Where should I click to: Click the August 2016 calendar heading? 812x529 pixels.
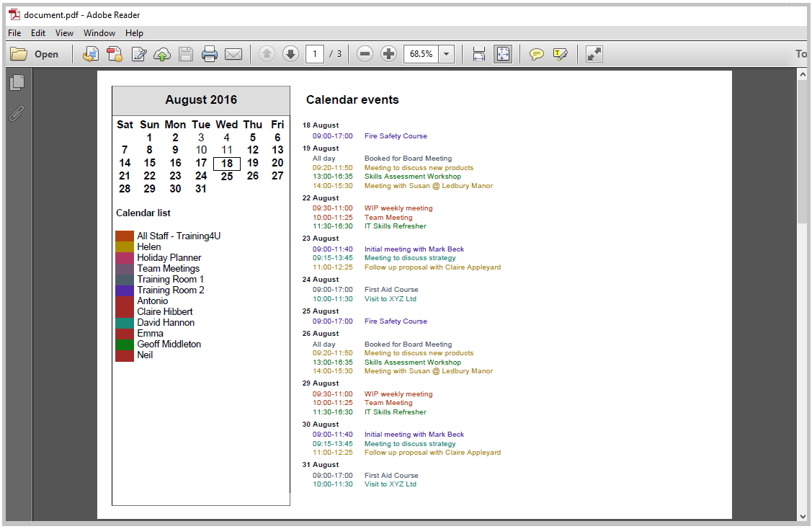tap(201, 100)
